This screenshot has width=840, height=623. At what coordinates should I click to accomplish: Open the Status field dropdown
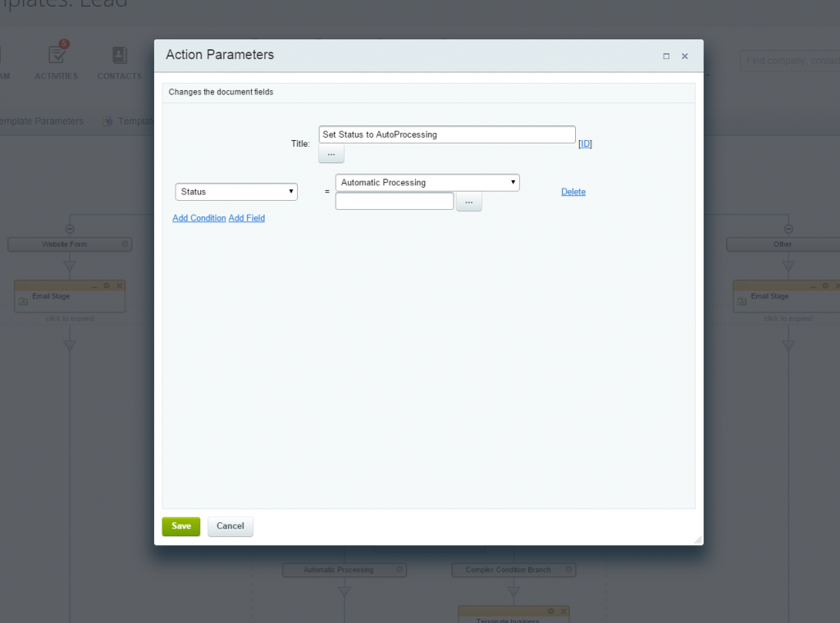[236, 192]
